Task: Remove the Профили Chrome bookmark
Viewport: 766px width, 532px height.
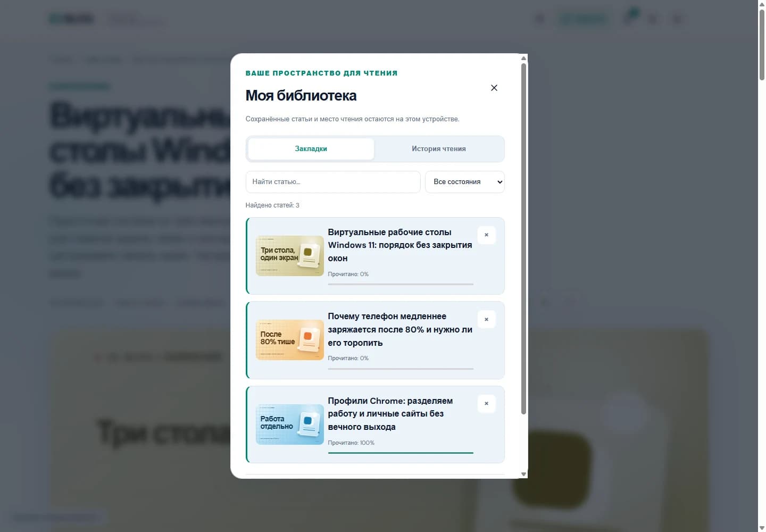Action: pyautogui.click(x=486, y=403)
